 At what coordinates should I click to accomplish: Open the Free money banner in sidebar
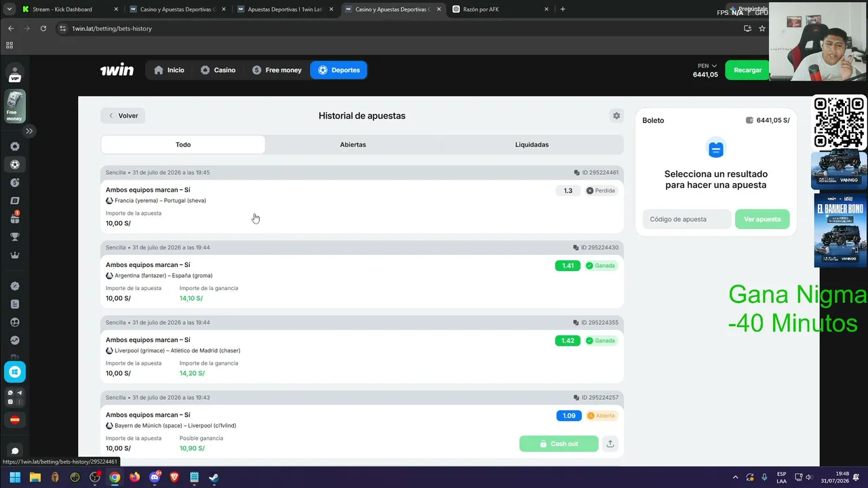(x=15, y=106)
